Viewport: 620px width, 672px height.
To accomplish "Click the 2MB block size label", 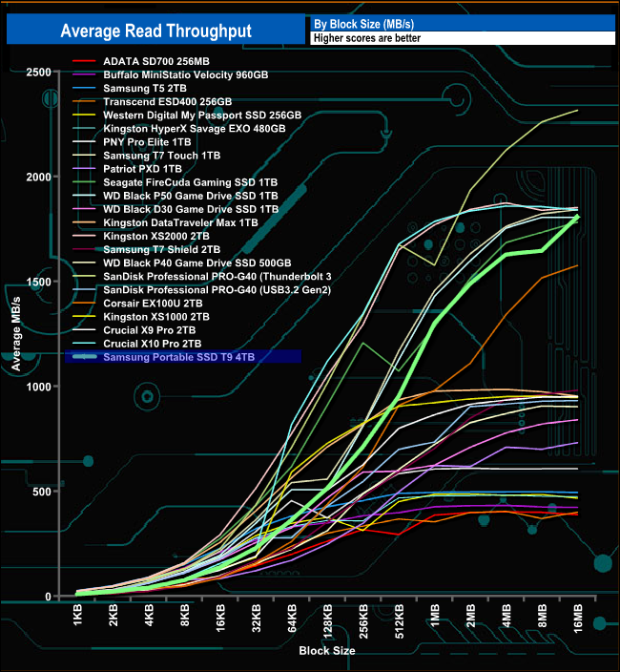I will (x=470, y=616).
